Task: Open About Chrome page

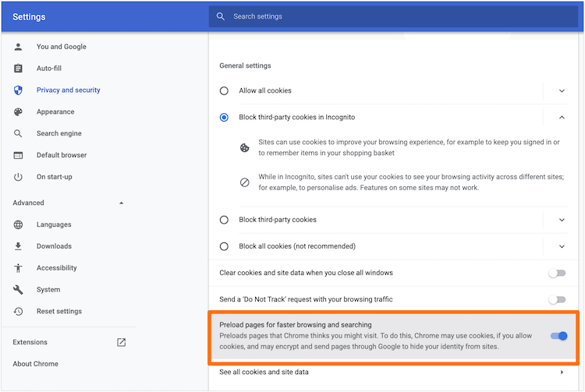Action: pos(35,364)
